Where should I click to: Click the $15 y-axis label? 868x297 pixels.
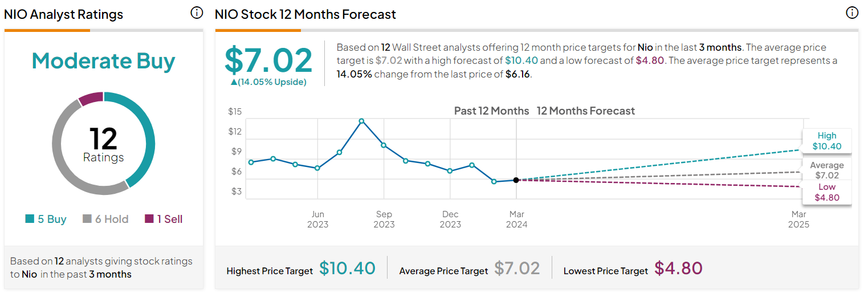click(235, 112)
